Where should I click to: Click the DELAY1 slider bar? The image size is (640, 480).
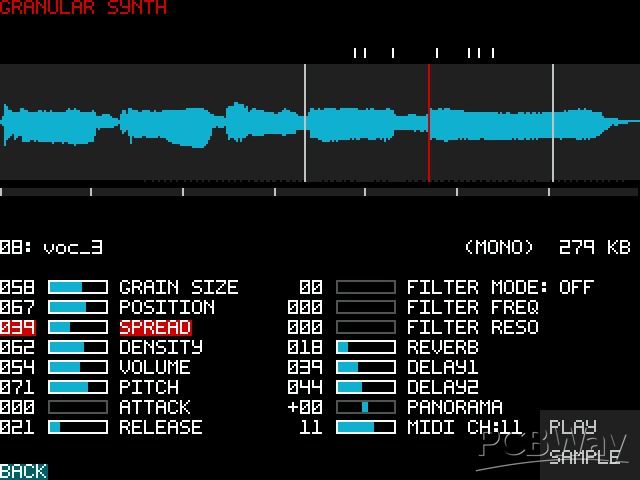pyautogui.click(x=365, y=367)
